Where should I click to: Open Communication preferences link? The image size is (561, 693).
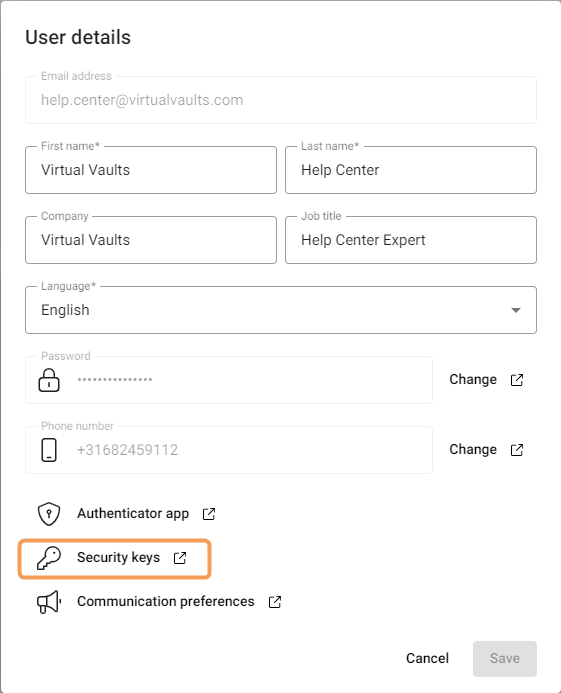click(x=166, y=602)
